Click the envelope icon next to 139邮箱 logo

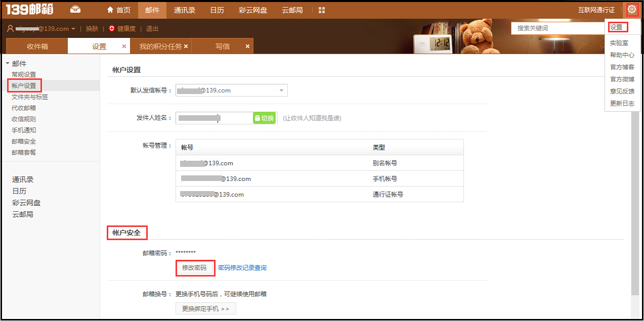(x=75, y=9)
